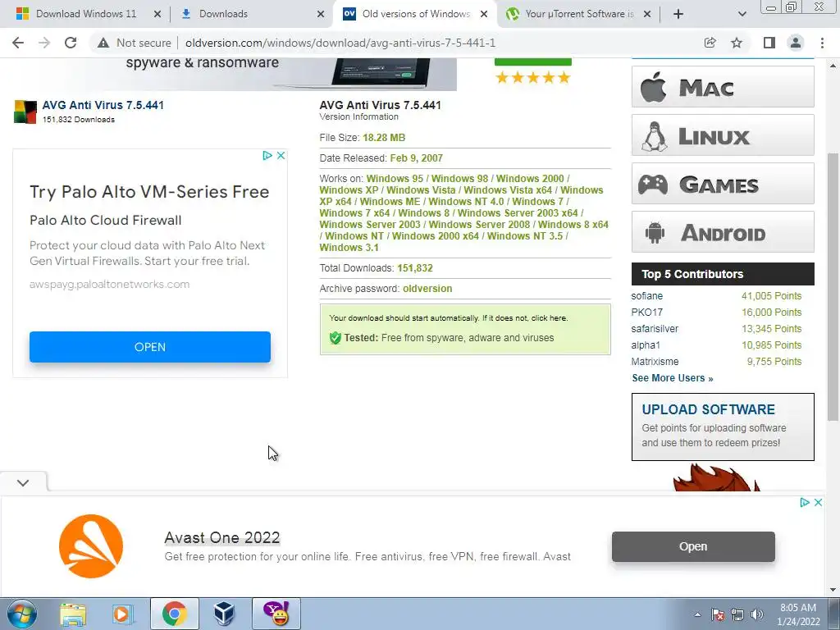
Task: Click the Windows Vista x64 link
Action: pos(508,190)
